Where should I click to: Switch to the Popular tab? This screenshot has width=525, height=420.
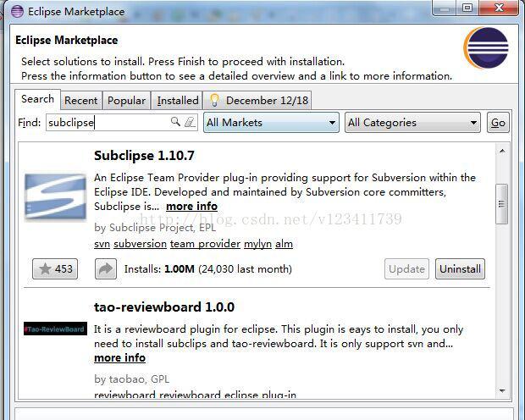pos(126,100)
